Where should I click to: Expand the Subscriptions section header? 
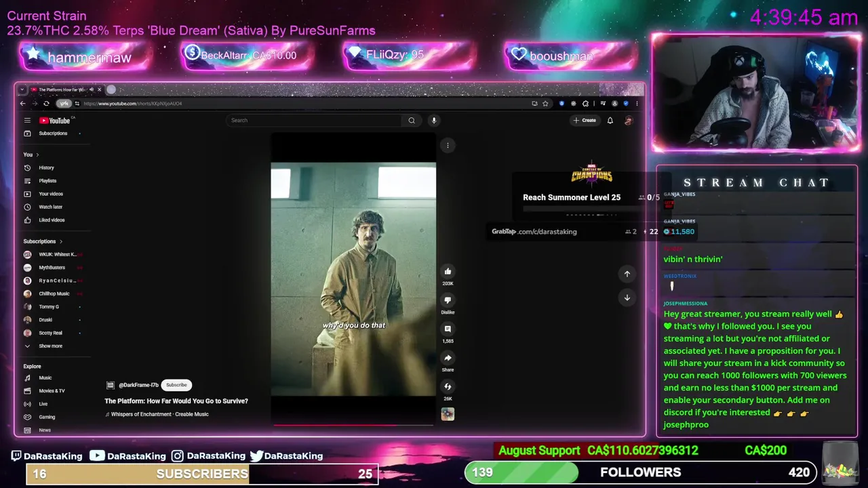click(43, 241)
